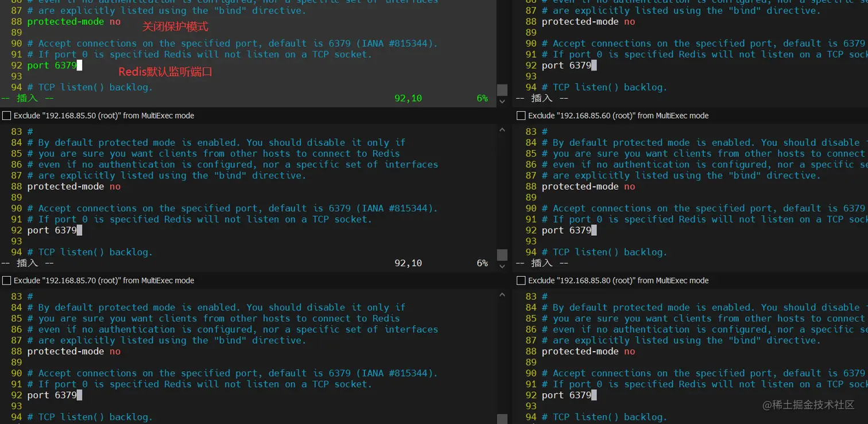Click "port 6379" in the 192.168.85.80 terminal
Image resolution: width=868 pixels, height=424 pixels.
pyautogui.click(x=566, y=395)
